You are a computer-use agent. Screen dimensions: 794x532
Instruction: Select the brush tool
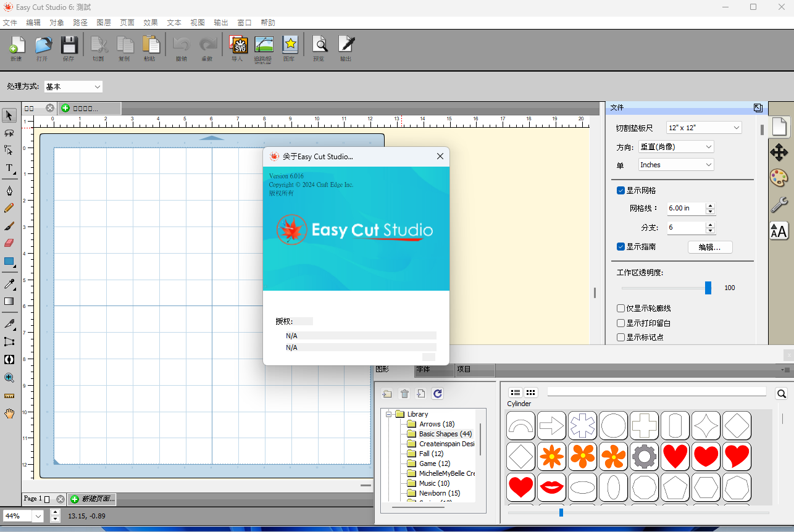[x=9, y=226]
